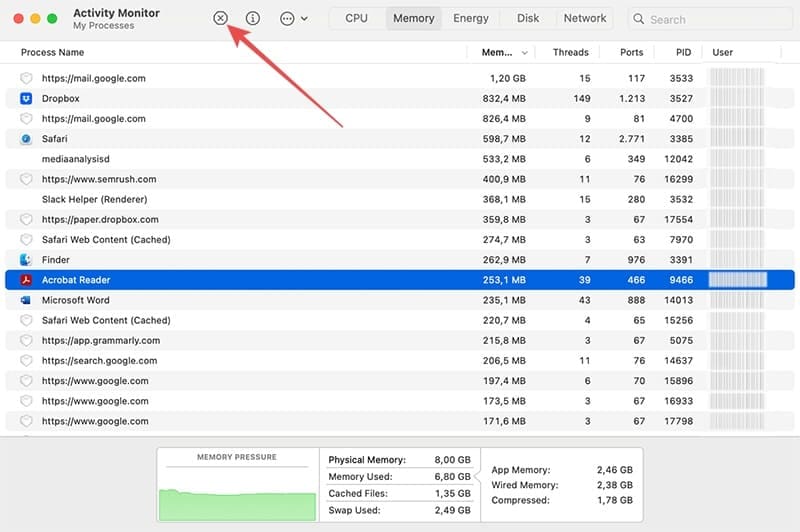800x532 pixels.
Task: Click the Physical Memory 8,00 GB value
Action: click(453, 460)
